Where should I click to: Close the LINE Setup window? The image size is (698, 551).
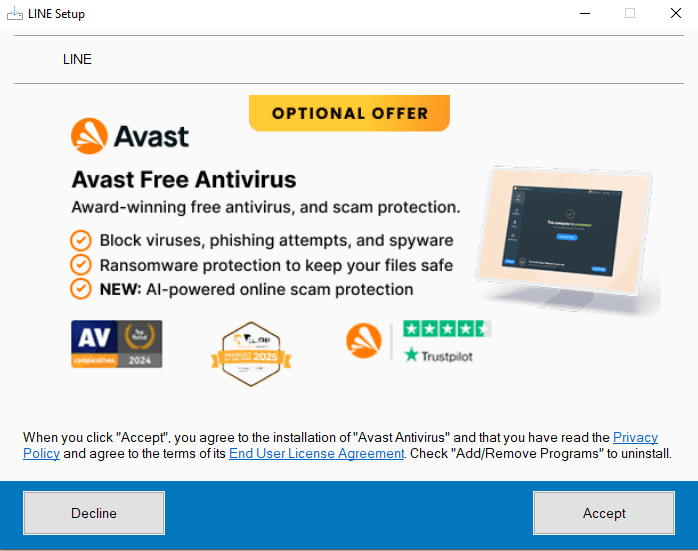(676, 13)
